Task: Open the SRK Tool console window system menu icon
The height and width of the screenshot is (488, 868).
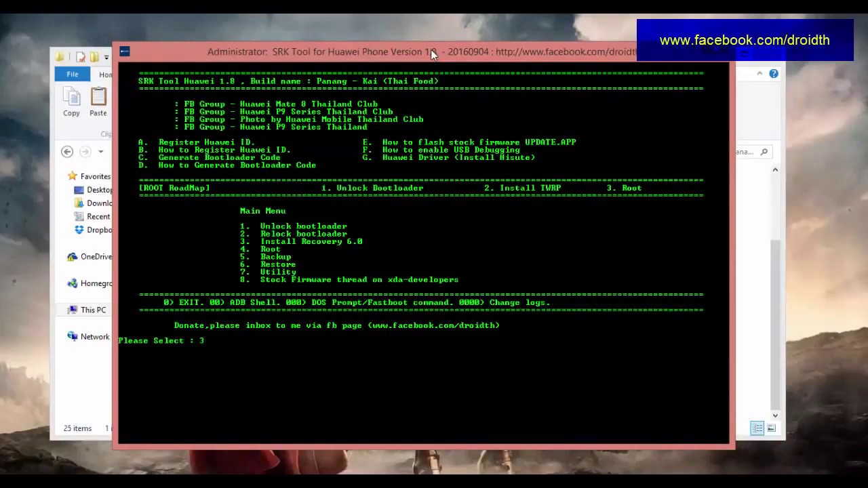Action: pos(124,52)
